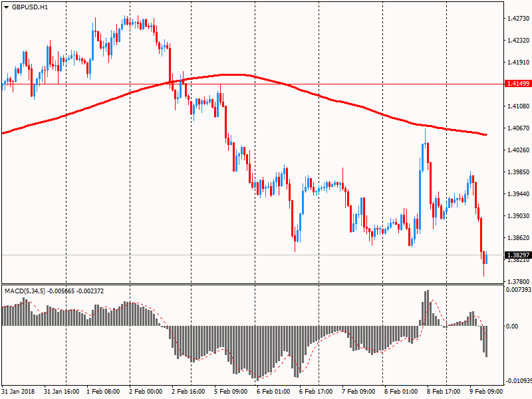Click the MACD value -0.005665 readout
Image resolution: width=532 pixels, height=399 pixels.
[x=61, y=291]
